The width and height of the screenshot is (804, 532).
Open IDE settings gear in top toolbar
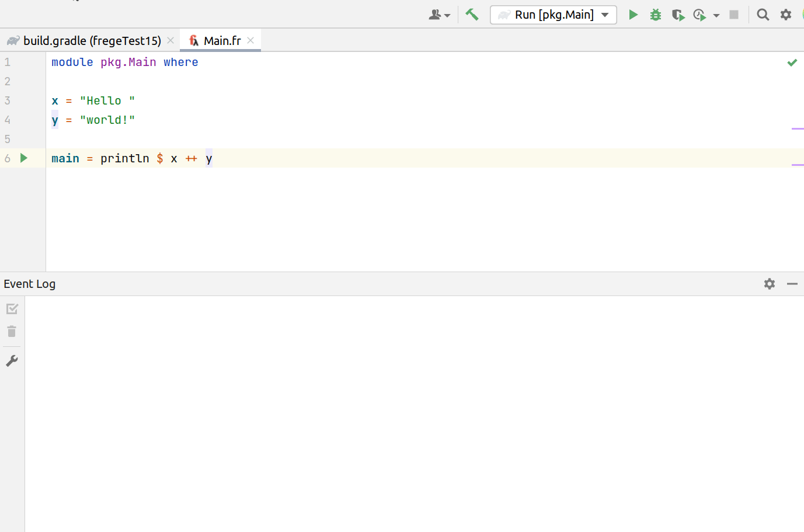coord(786,15)
